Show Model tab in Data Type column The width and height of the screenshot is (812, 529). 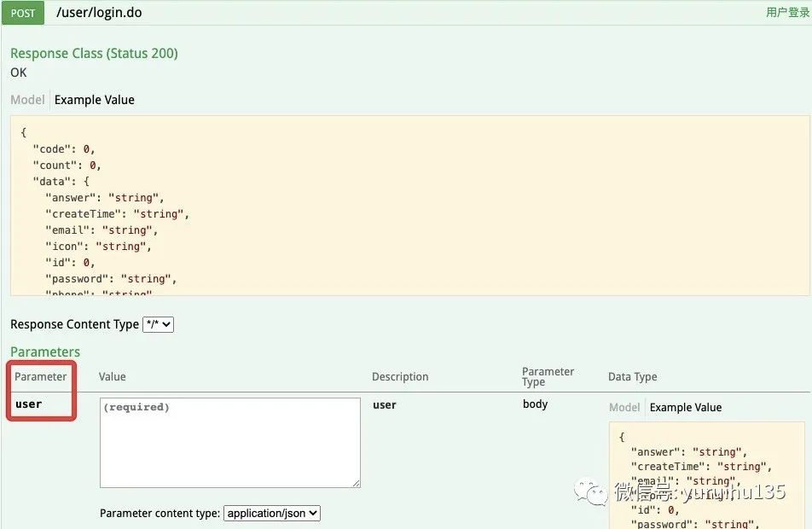click(624, 407)
